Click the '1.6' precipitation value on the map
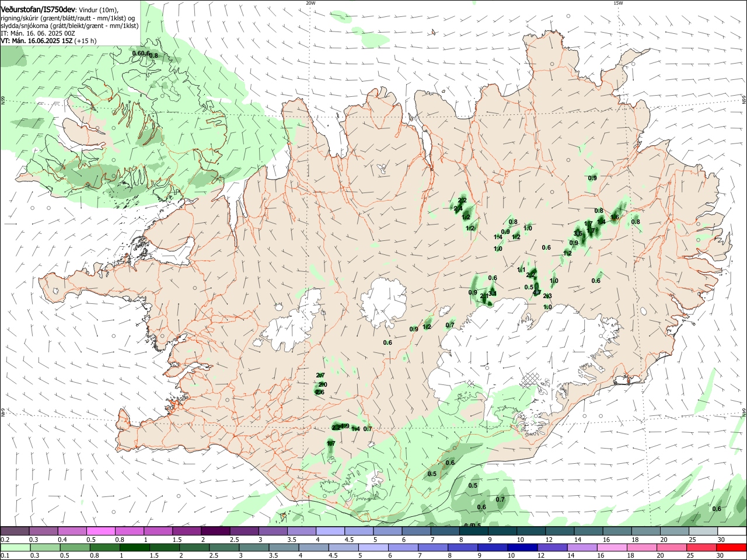This screenshot has width=747, height=560. (615, 218)
